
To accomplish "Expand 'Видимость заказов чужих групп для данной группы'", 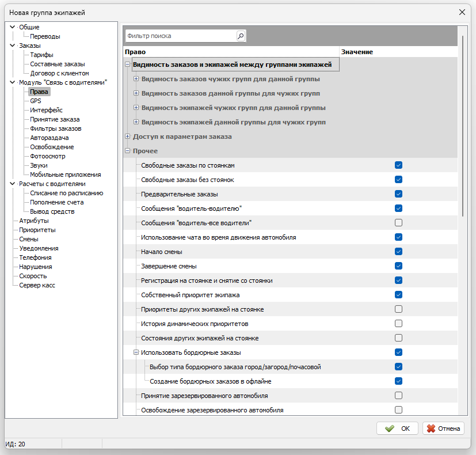I will [136, 79].
